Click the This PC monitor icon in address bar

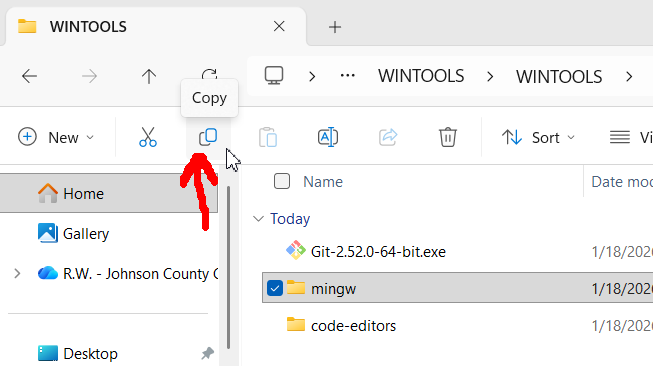pos(274,76)
